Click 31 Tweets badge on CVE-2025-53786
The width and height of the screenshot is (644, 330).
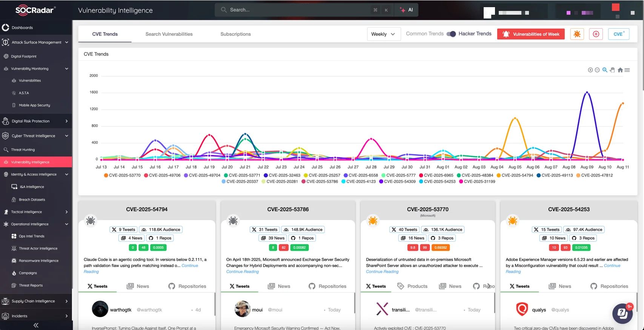point(264,229)
